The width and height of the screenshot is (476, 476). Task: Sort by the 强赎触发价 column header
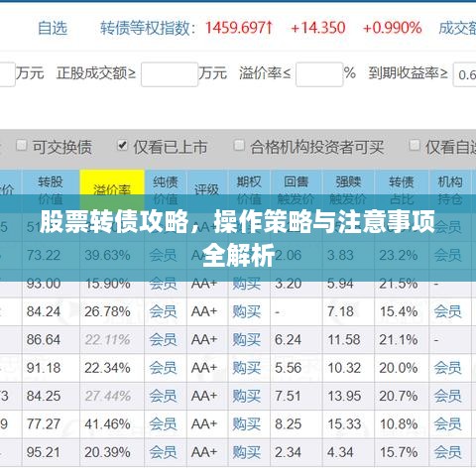click(x=348, y=190)
